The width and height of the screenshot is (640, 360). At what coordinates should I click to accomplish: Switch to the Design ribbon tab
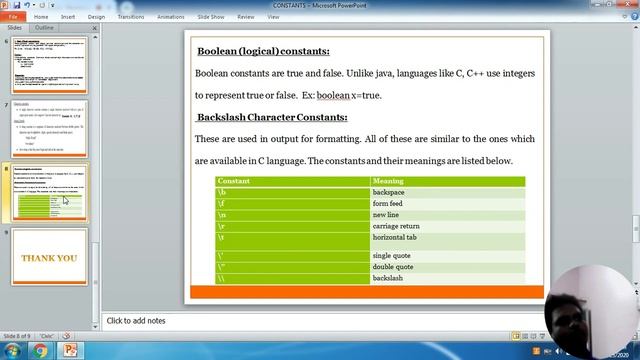pyautogui.click(x=96, y=17)
